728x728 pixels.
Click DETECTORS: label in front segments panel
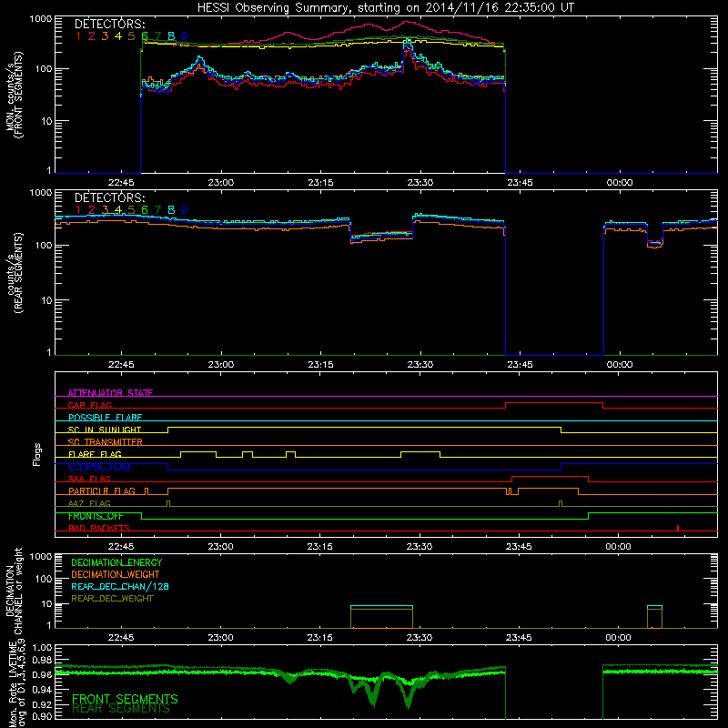pyautogui.click(x=109, y=24)
